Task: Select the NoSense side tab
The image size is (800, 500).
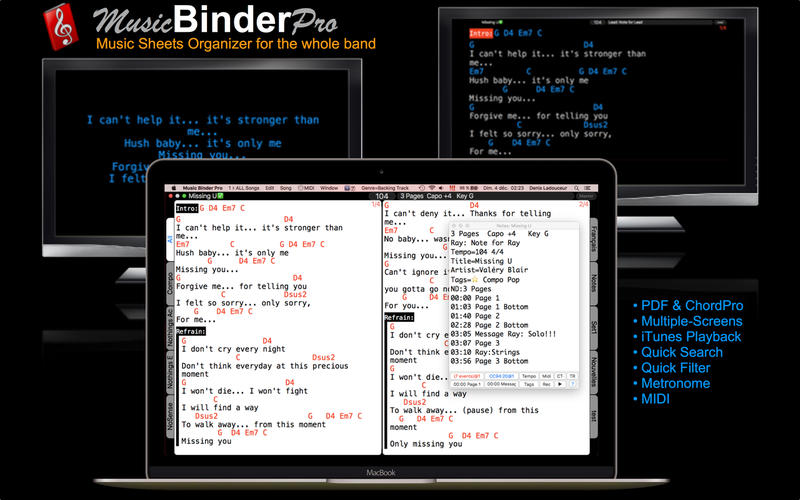Action: coord(170,416)
